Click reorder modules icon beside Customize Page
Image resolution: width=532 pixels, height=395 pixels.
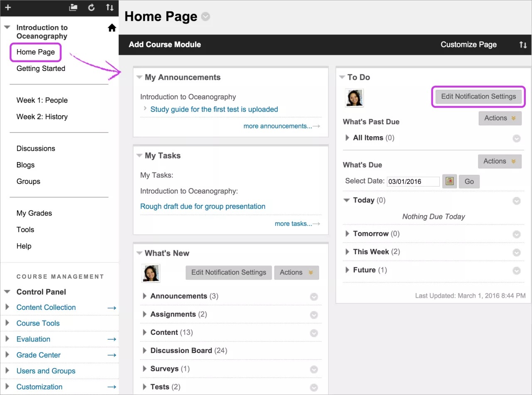[x=523, y=45]
